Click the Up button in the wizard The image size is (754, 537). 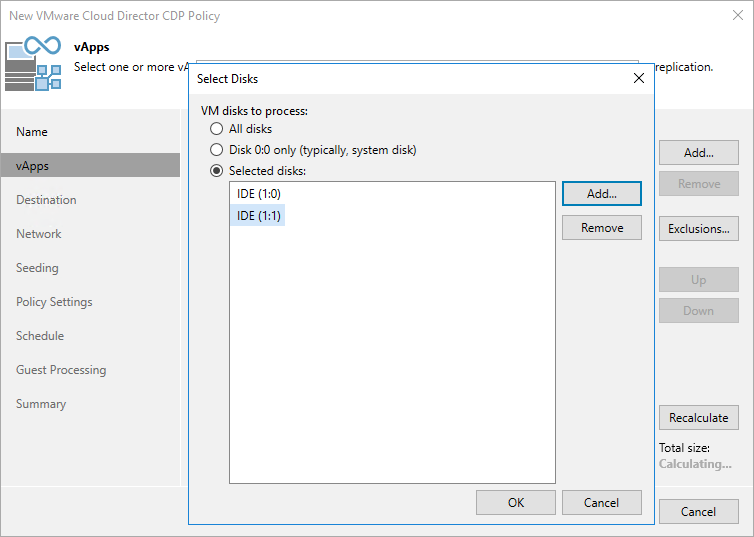coord(699,279)
